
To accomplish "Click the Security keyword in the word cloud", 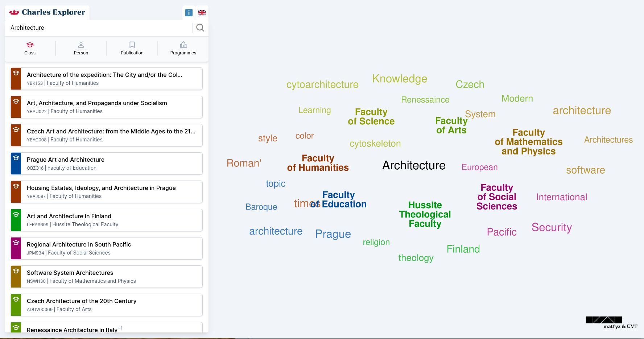I will coord(552,227).
